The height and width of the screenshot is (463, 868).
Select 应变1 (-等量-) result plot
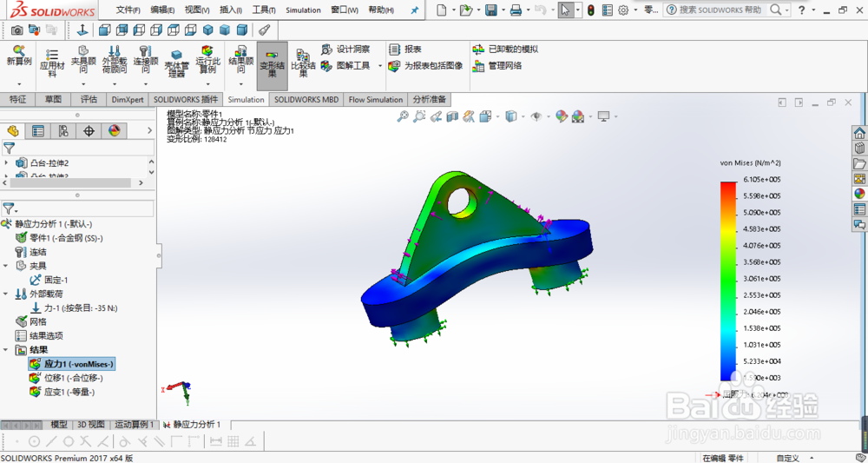pos(62,392)
